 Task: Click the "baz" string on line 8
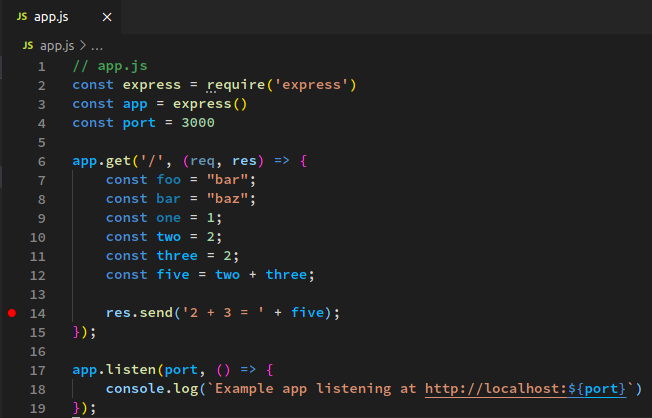click(227, 199)
